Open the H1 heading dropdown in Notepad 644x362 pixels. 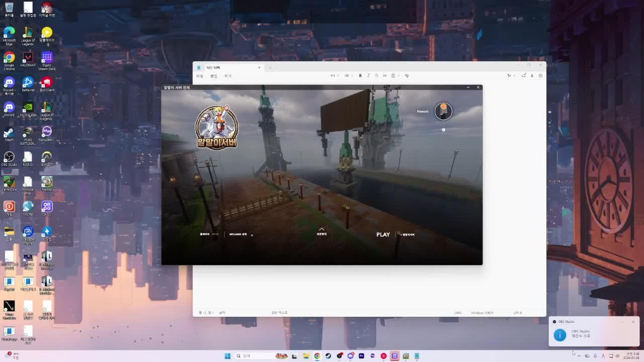click(335, 76)
